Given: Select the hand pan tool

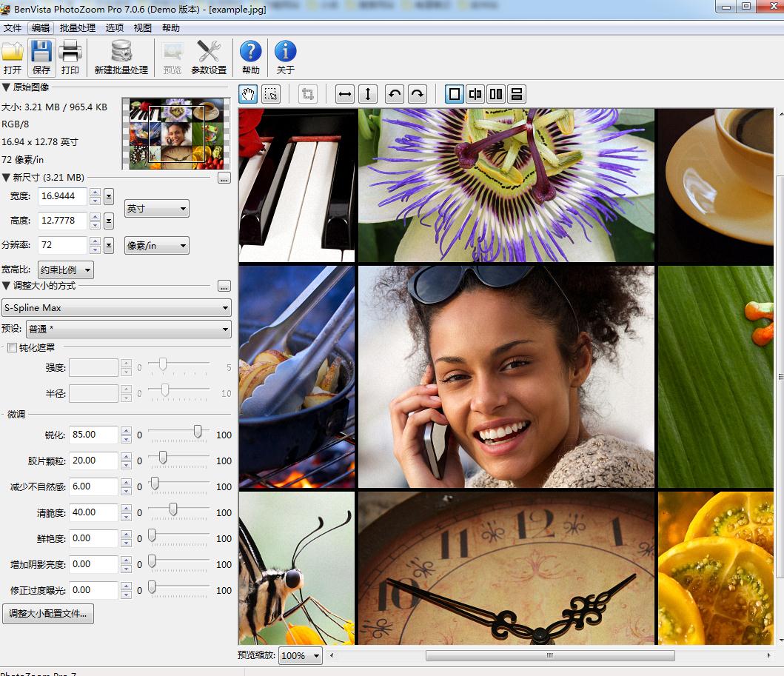Looking at the screenshot, I should coord(249,94).
